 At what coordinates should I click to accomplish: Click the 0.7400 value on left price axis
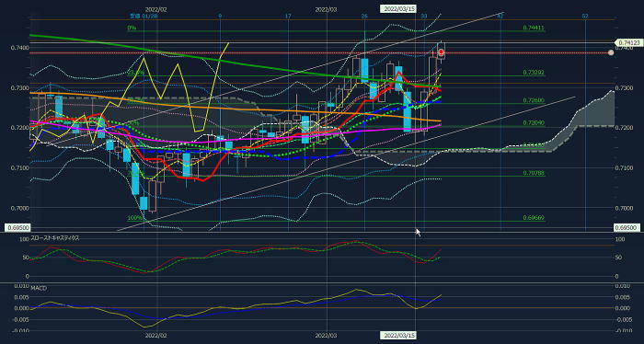point(19,48)
